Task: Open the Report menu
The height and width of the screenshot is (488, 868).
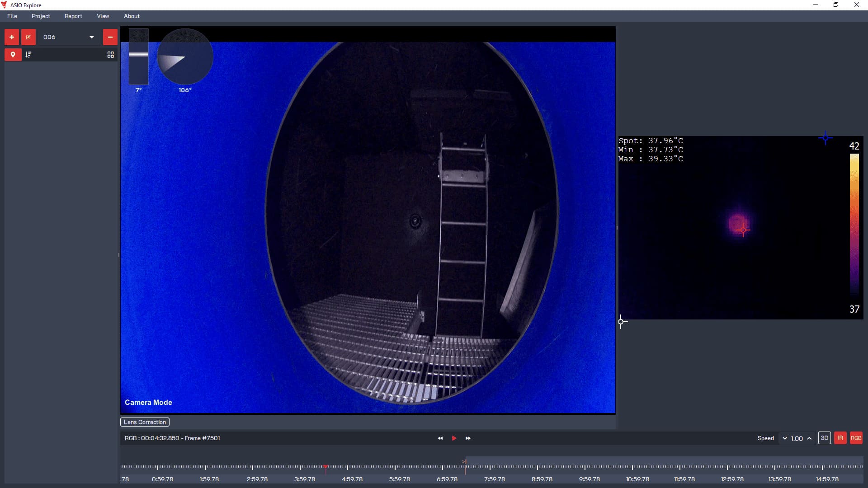Action: (x=73, y=16)
